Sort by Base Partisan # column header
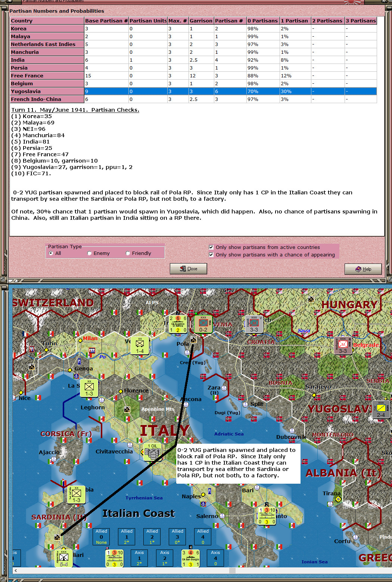392x582 pixels. (106, 21)
